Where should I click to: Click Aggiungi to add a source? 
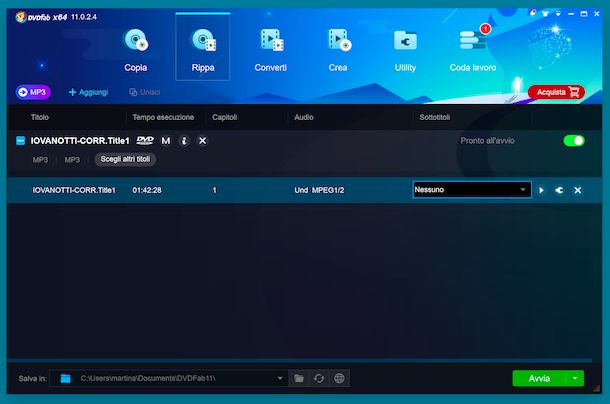[88, 92]
